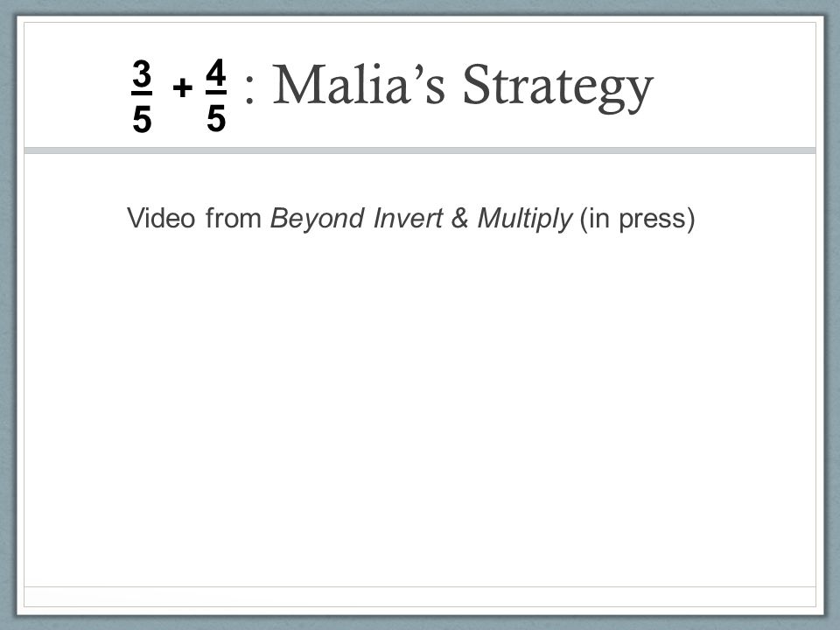Click the empty footer strip at slide bottom

[x=420, y=597]
